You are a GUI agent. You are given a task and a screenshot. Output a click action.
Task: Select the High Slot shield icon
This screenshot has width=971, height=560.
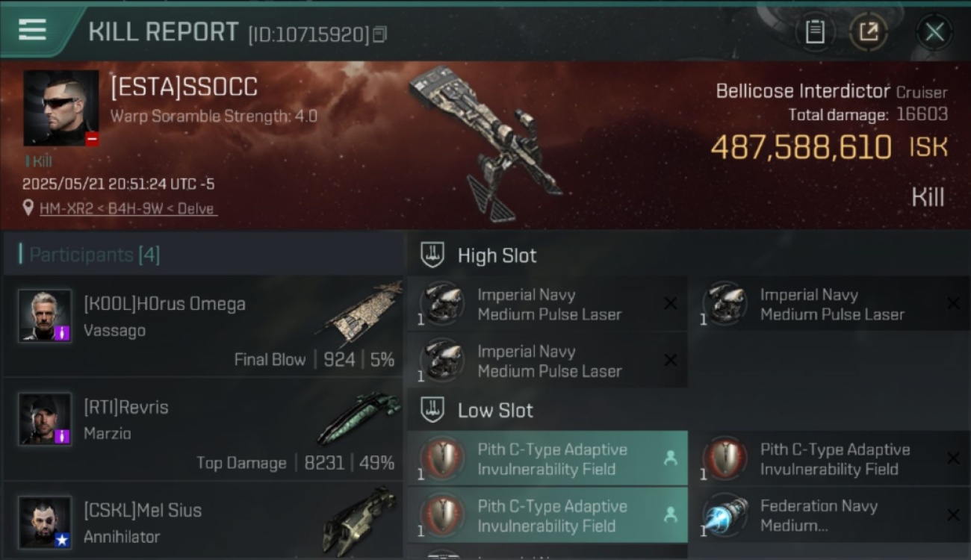(x=432, y=255)
